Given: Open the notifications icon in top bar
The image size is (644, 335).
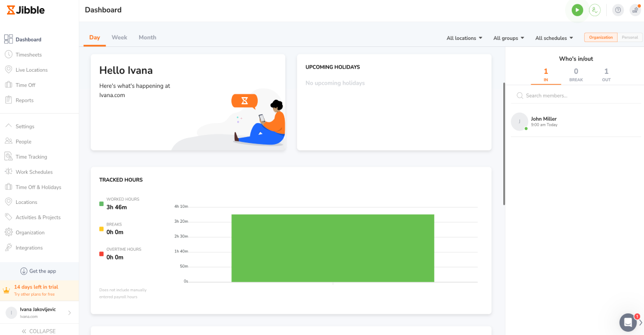Looking at the screenshot, I should [x=635, y=10].
